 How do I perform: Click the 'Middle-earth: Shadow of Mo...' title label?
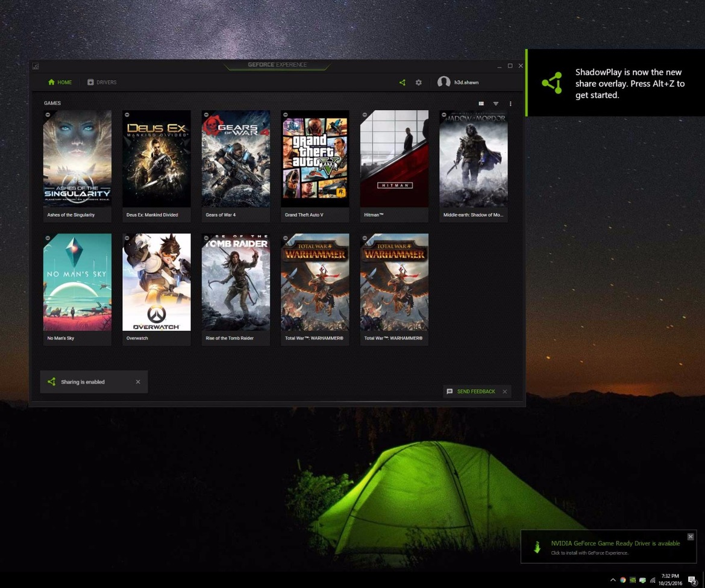(473, 215)
